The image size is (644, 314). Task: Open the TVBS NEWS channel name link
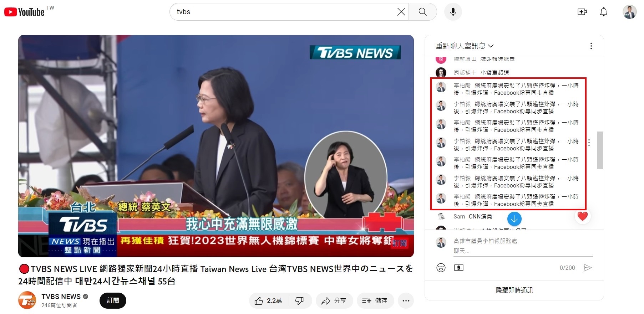pyautogui.click(x=61, y=297)
